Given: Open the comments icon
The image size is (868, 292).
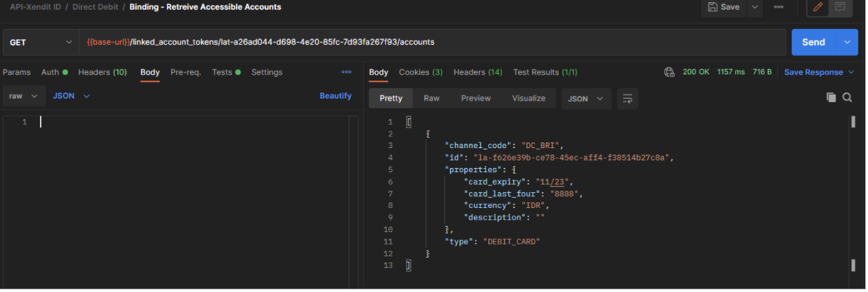Looking at the screenshot, I should click(840, 7).
